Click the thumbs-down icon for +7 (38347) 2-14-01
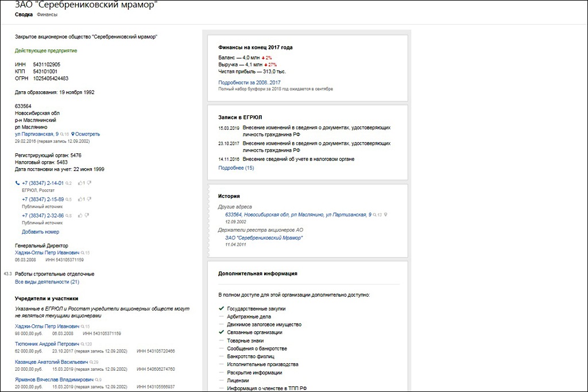The image size is (588, 392). [88, 183]
